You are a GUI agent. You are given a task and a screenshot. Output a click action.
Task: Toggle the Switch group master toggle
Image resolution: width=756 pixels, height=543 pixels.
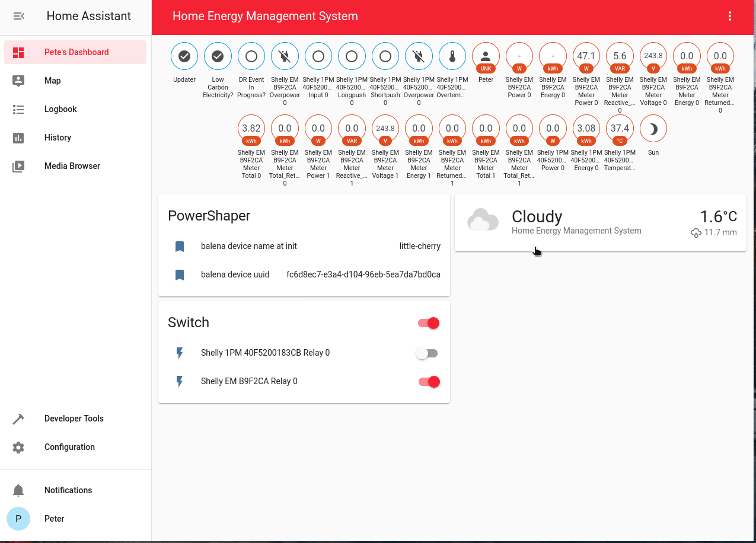tap(428, 323)
